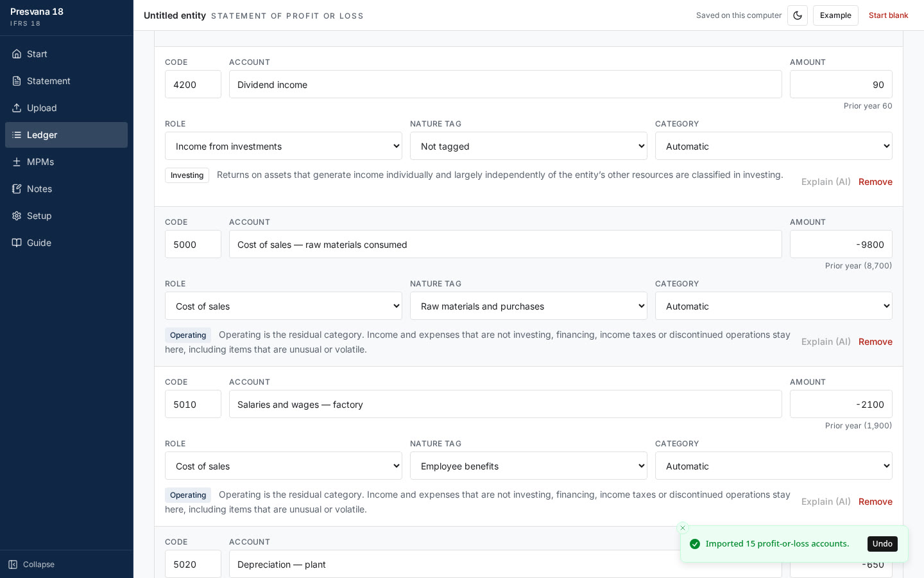Screen dimensions: 924x578
Task: Go to the Upload section
Action: 66,108
